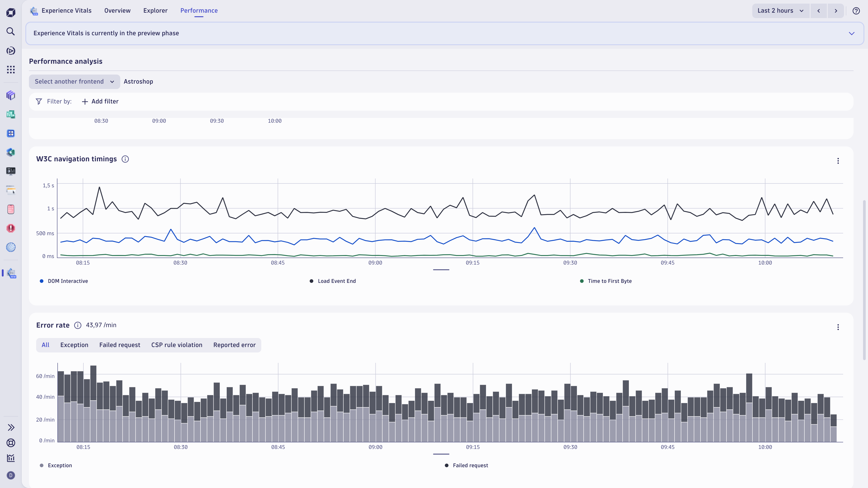The height and width of the screenshot is (488, 868).
Task: Click the Add filter button
Action: [x=100, y=101]
